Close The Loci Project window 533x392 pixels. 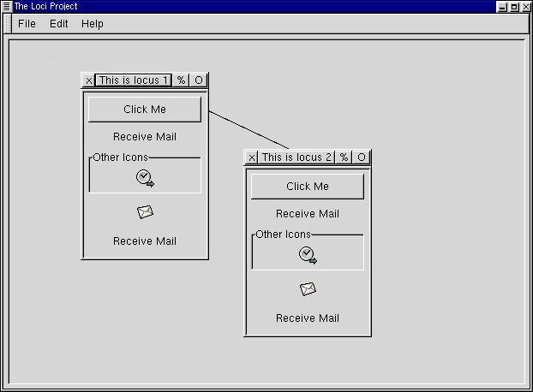click(526, 7)
